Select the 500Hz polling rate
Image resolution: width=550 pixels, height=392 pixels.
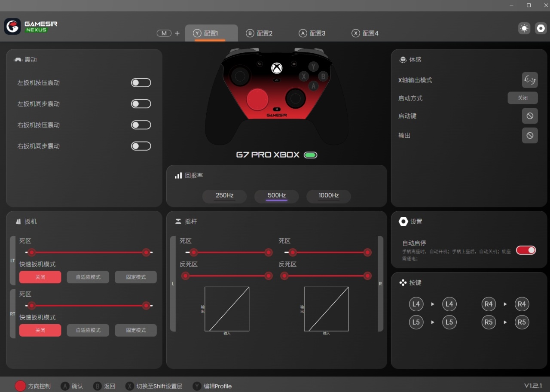point(277,196)
